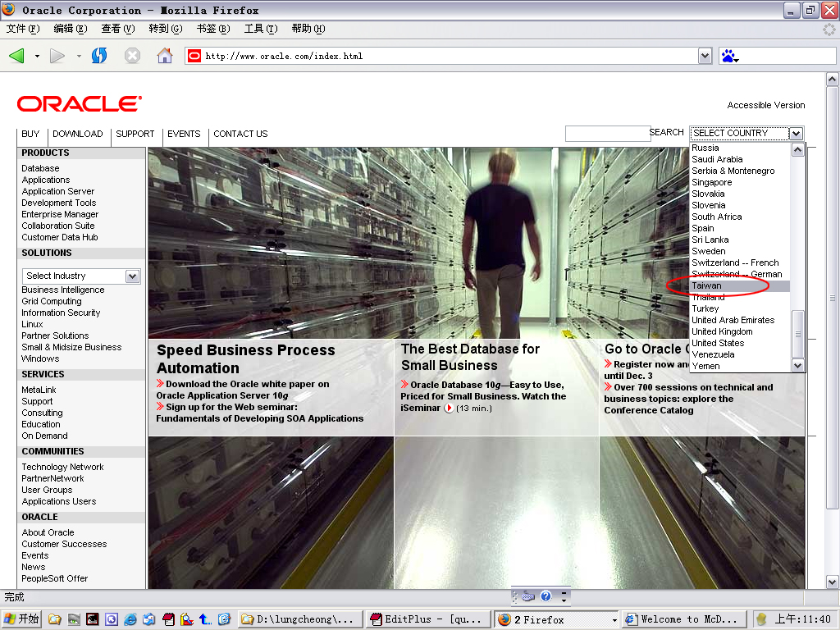Expand the address bar URL history dropdown

tap(705, 56)
